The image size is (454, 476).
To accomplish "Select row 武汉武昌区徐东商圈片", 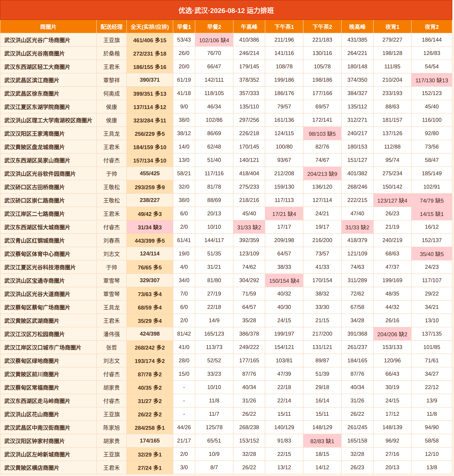I will [x=226, y=94].
